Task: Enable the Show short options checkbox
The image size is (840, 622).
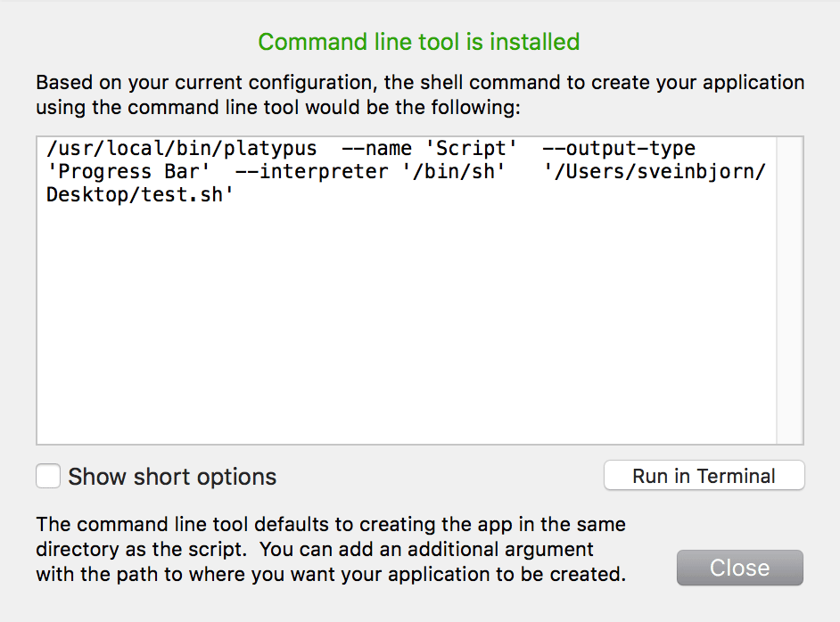Action: coord(48,477)
